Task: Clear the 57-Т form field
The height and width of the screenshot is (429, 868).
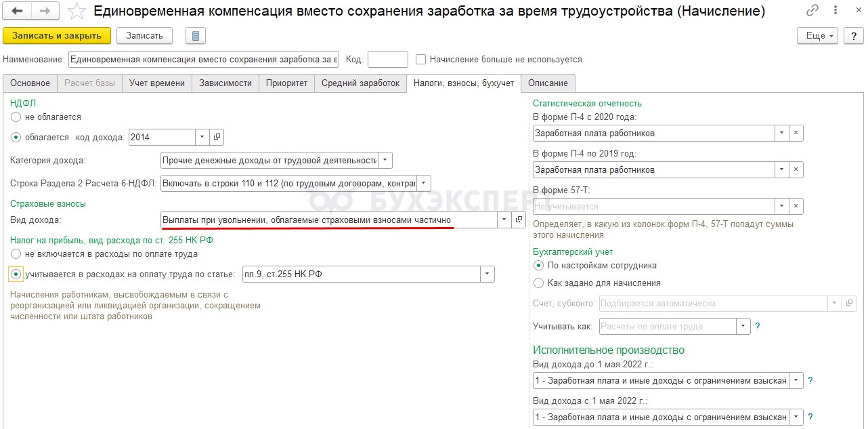Action: [796, 206]
